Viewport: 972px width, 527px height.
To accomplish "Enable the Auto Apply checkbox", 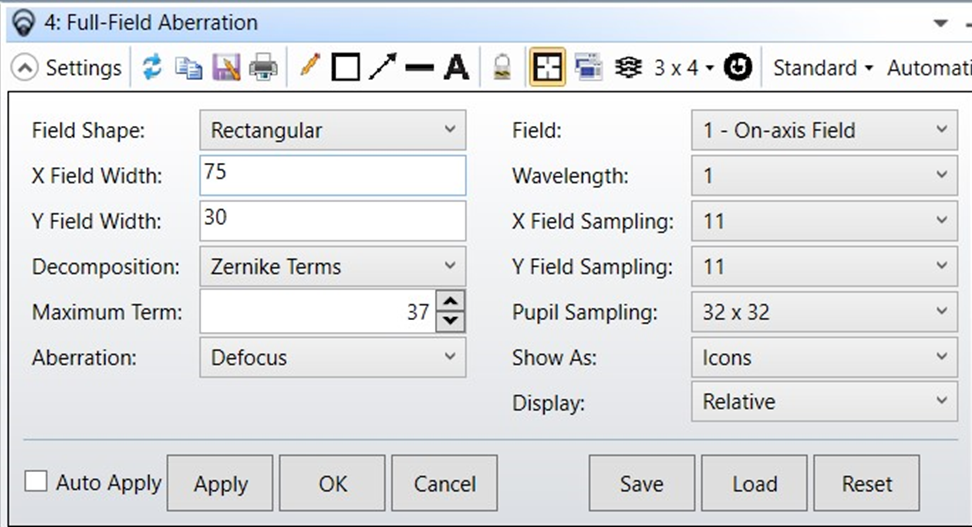I will [36, 482].
